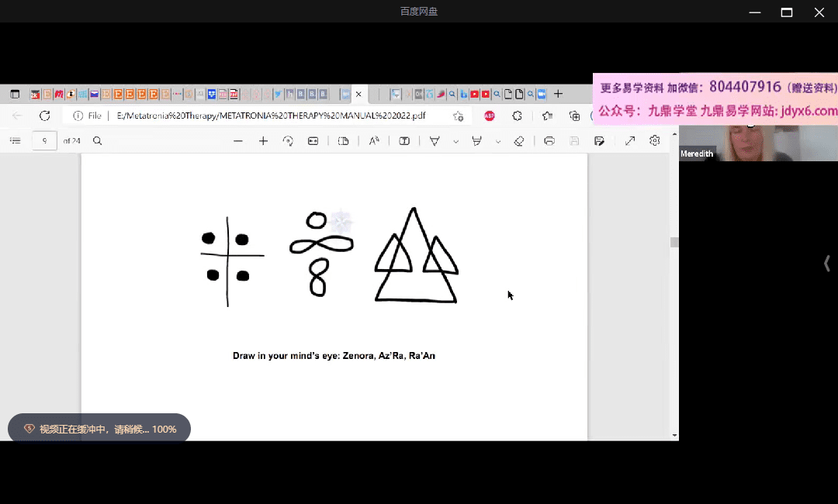Screen dimensions: 838x504
Task: Open the browser tab actions menu
Action: pyautogui.click(x=15, y=95)
